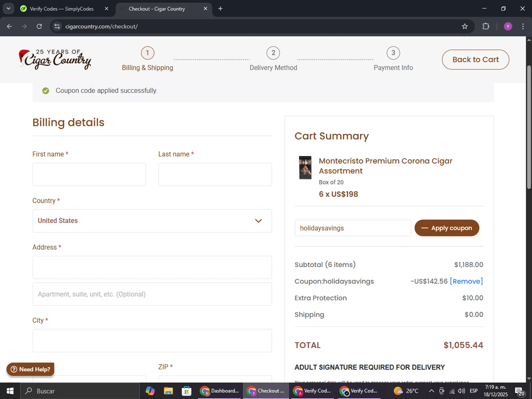This screenshot has height=399, width=532.
Task: Bookmark this page with the star icon
Action: 465,26
